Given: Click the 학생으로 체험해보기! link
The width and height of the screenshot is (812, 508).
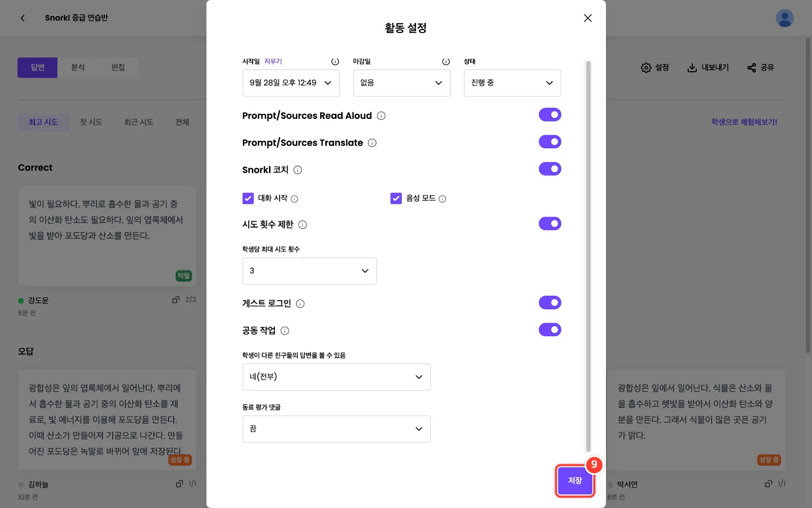Looking at the screenshot, I should tap(744, 122).
